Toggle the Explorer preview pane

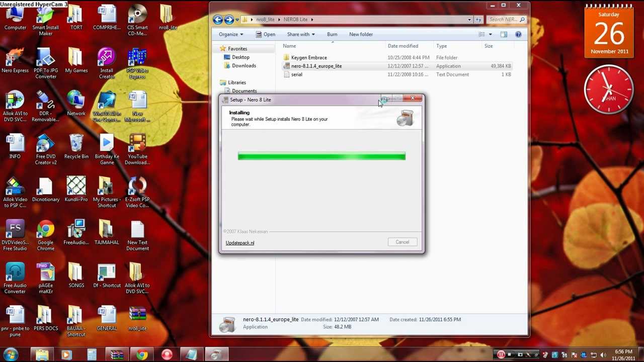pyautogui.click(x=504, y=34)
